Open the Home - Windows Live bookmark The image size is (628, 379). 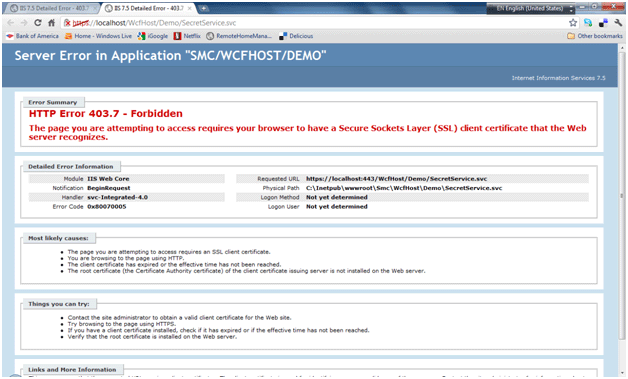[99, 36]
